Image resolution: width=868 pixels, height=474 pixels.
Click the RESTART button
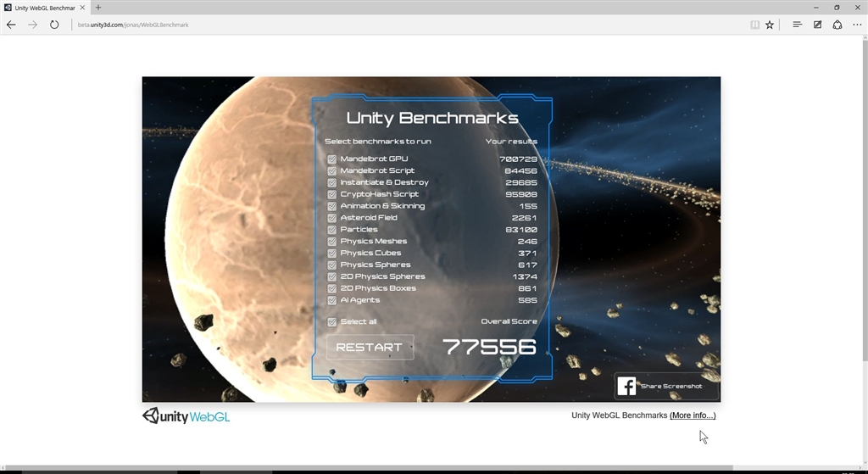pyautogui.click(x=370, y=347)
